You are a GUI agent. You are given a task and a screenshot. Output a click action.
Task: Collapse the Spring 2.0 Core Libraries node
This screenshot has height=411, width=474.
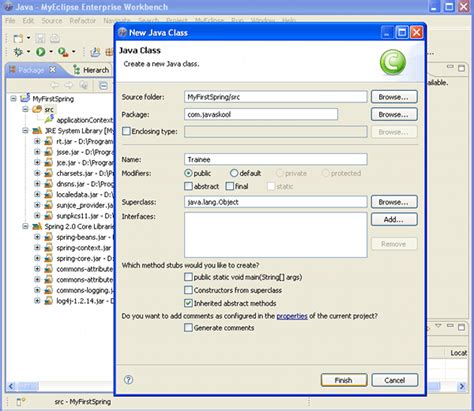tap(25, 226)
